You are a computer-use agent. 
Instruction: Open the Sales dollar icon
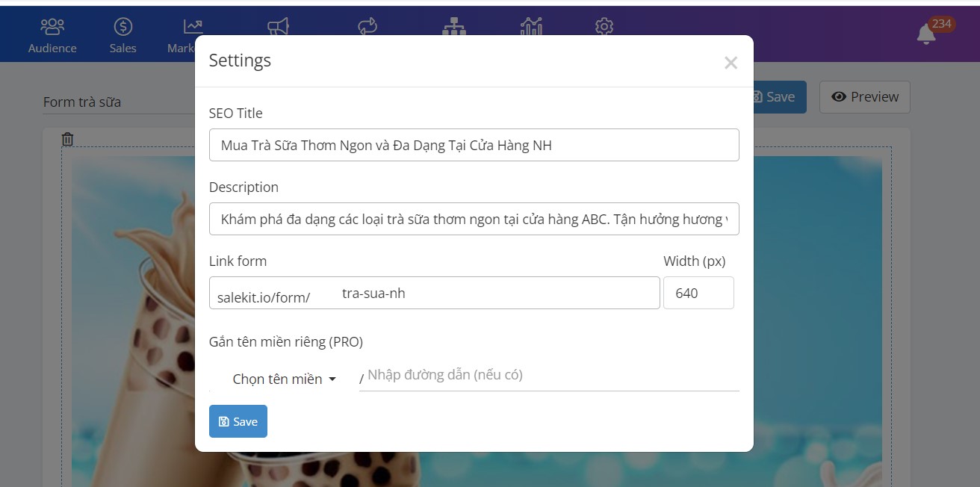point(123,27)
